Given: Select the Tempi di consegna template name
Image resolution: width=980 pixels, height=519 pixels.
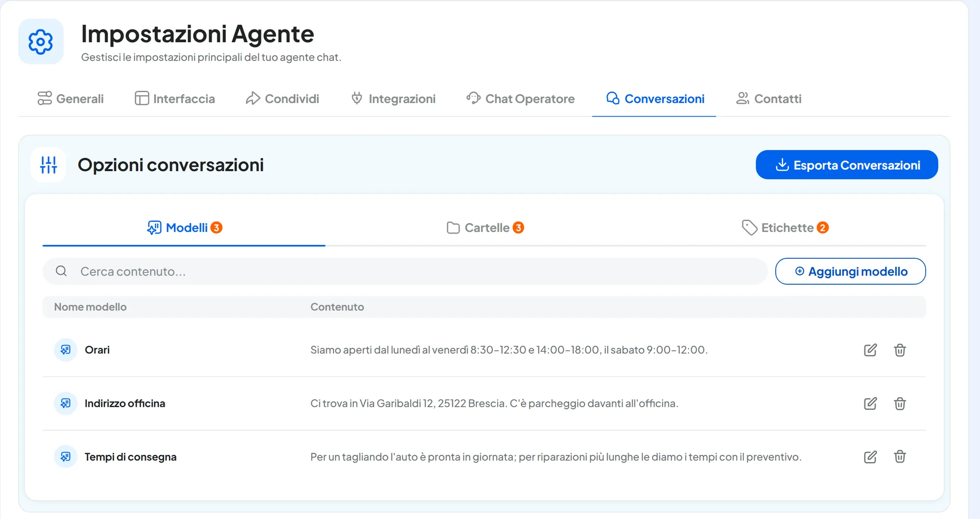Looking at the screenshot, I should point(130,457).
